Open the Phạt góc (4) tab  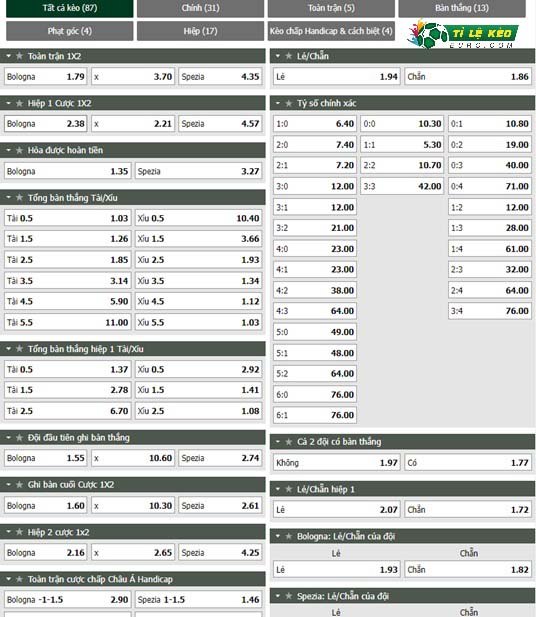click(x=70, y=31)
